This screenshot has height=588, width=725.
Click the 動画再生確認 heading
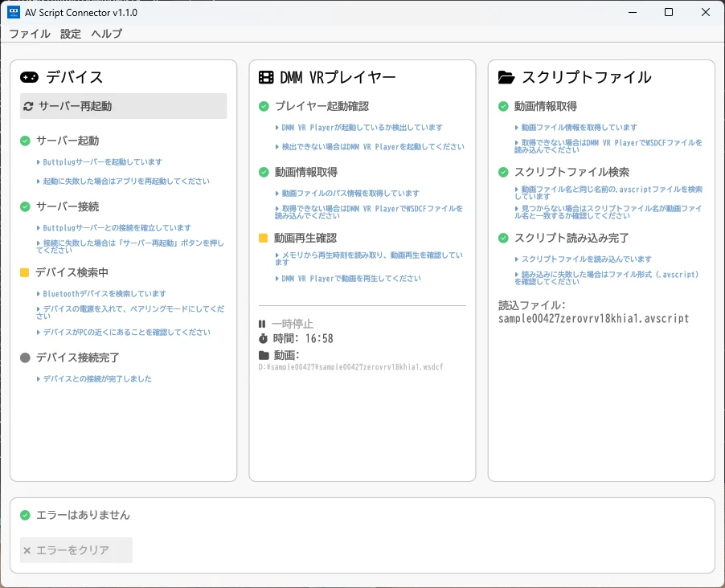305,238
